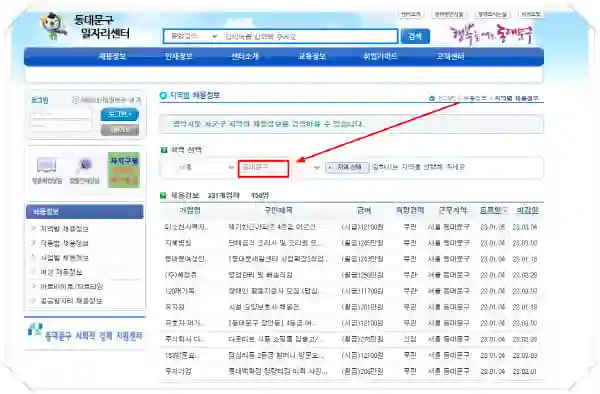Open the 채용정보 main menu

[x=112, y=56]
